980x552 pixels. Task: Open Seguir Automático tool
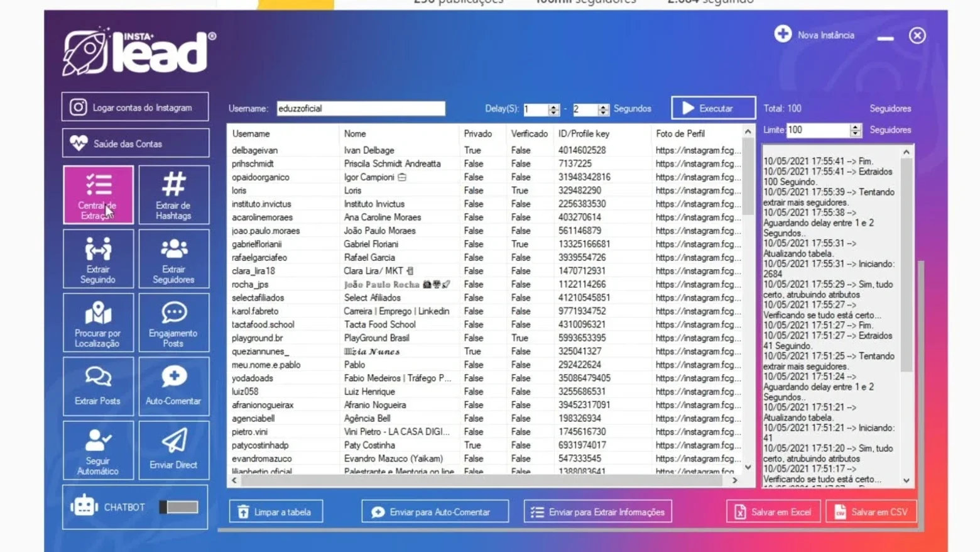(98, 450)
